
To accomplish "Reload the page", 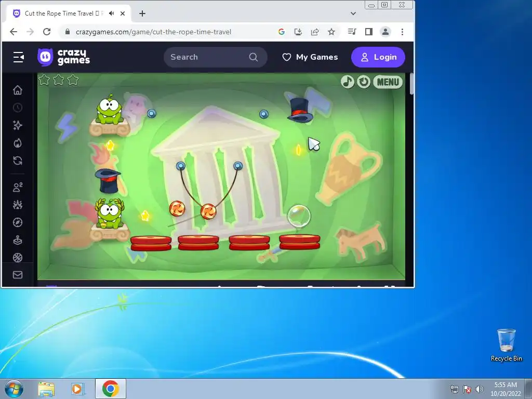I will tap(47, 32).
